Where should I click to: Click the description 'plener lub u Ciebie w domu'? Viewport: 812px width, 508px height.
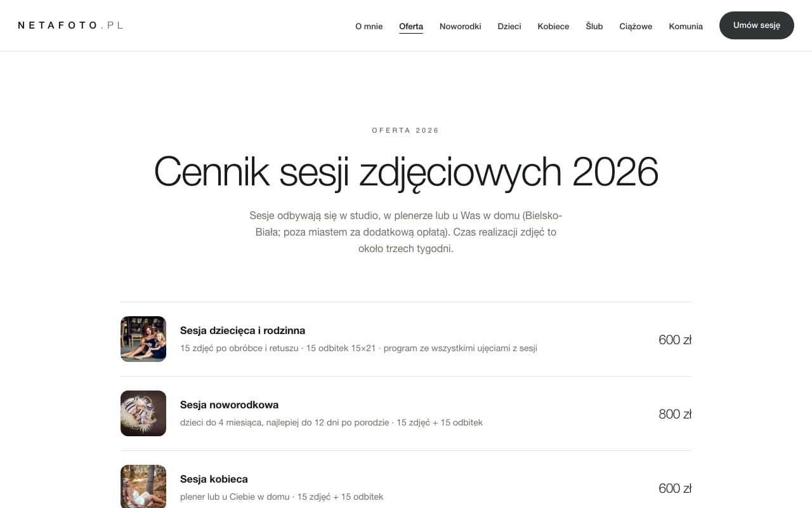coord(282,497)
